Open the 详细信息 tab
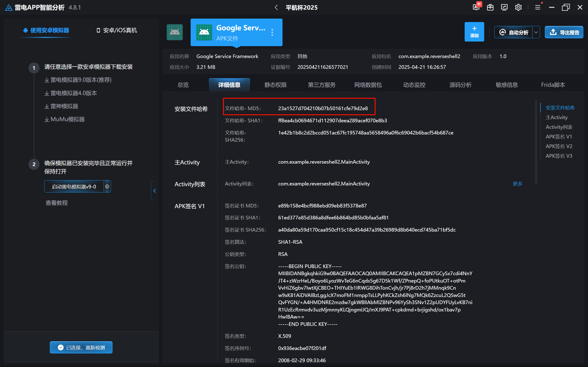 coord(229,85)
